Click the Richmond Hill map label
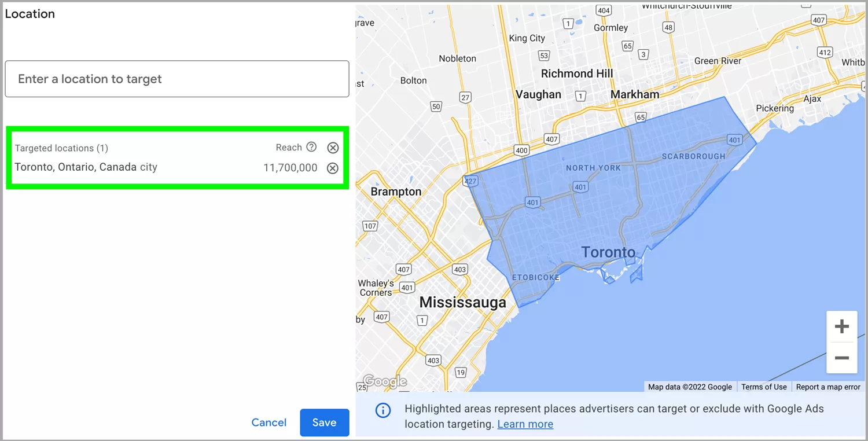The image size is (868, 441). click(x=577, y=73)
